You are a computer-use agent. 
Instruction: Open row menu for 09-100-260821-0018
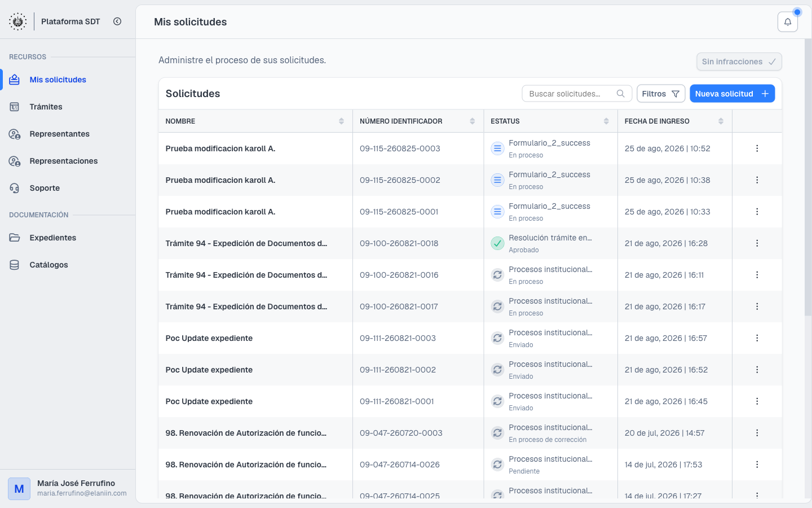(x=757, y=243)
